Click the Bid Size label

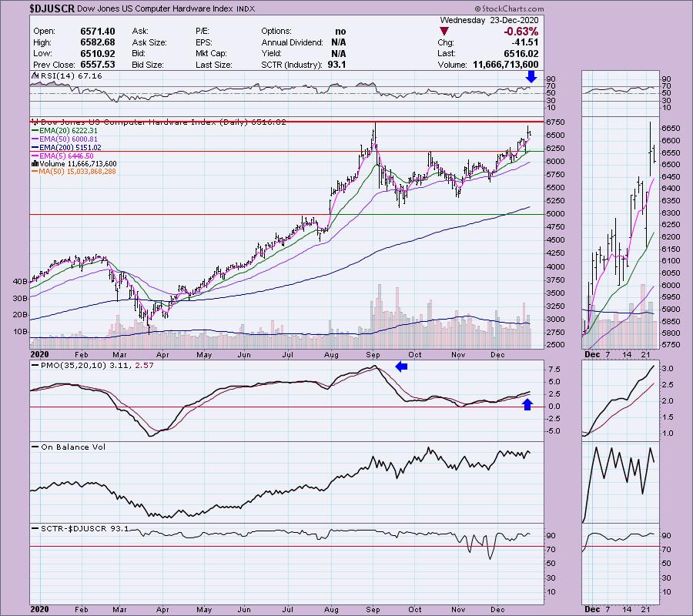pyautogui.click(x=148, y=65)
